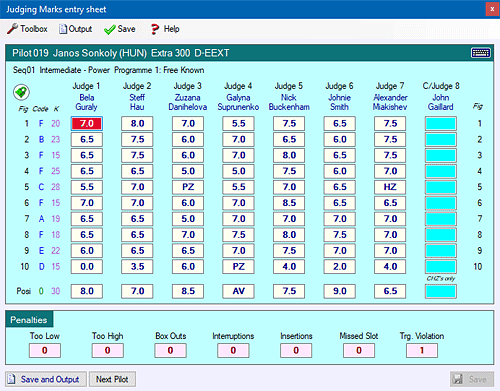Image resolution: width=500 pixels, height=391 pixels.
Task: Click the Box Outs penalty field
Action: (170, 351)
